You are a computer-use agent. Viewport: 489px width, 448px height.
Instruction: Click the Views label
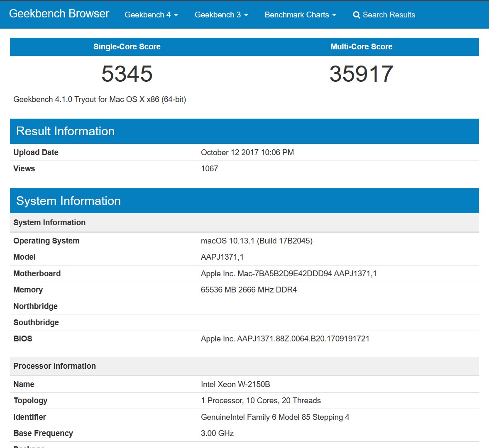click(24, 168)
